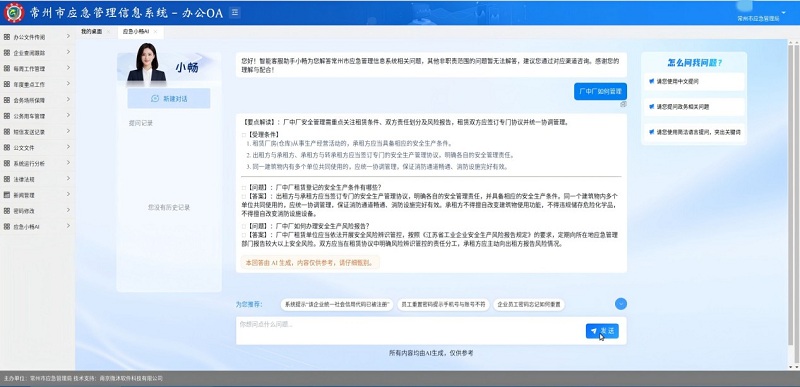This screenshot has height=387, width=800.
Task: Click the grid icon beside 应急小畅AI in sidebar
Action: (7, 226)
